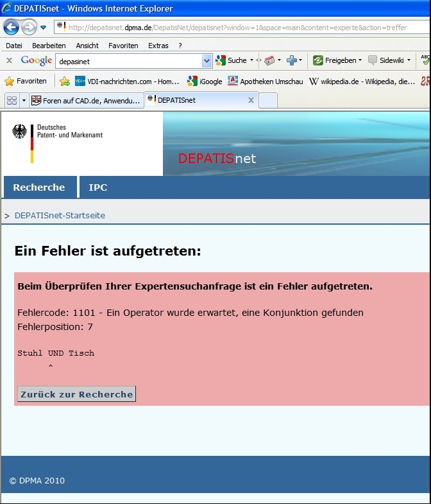Open the IPC navigation tab

coord(98,187)
